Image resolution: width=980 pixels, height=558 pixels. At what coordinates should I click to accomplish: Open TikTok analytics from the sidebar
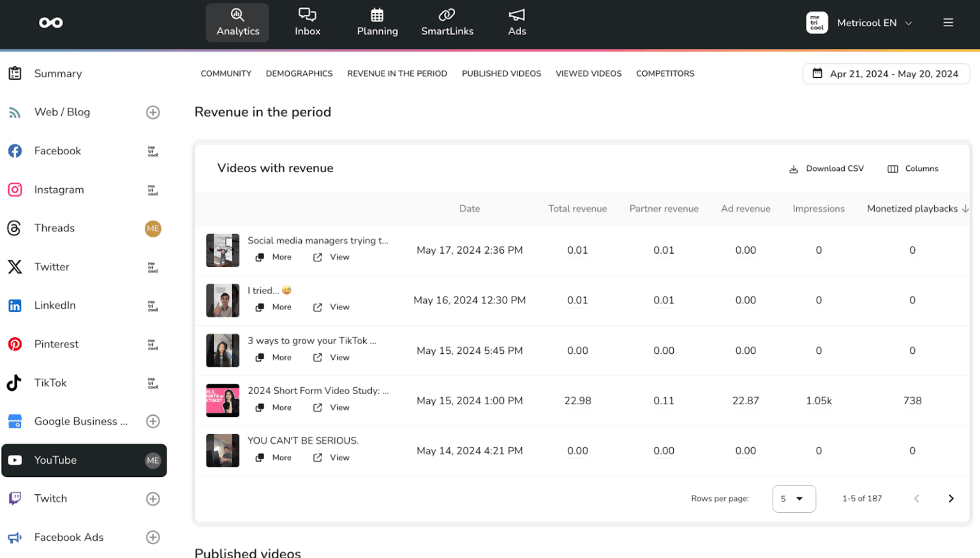(50, 383)
